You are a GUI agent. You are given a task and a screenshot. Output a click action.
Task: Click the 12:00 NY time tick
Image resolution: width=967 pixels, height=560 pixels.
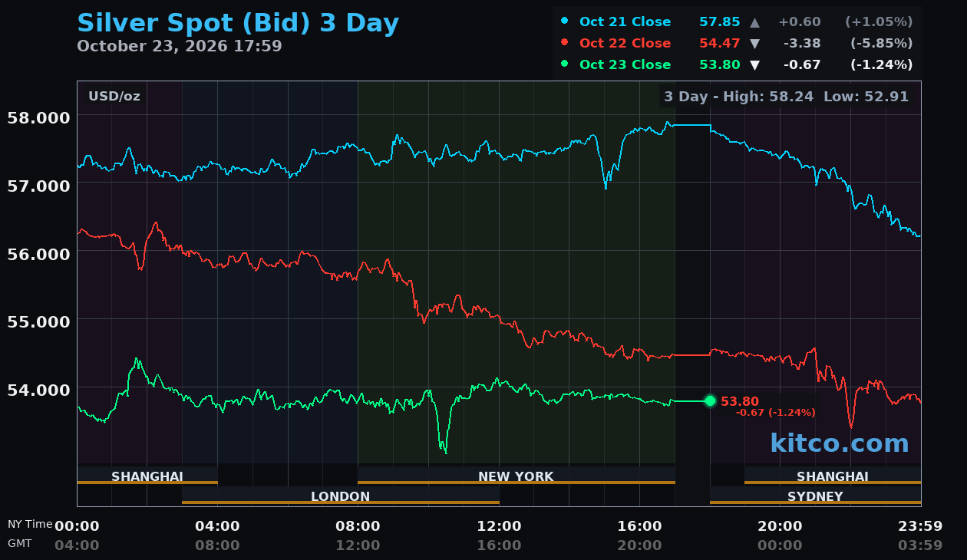coord(499,526)
